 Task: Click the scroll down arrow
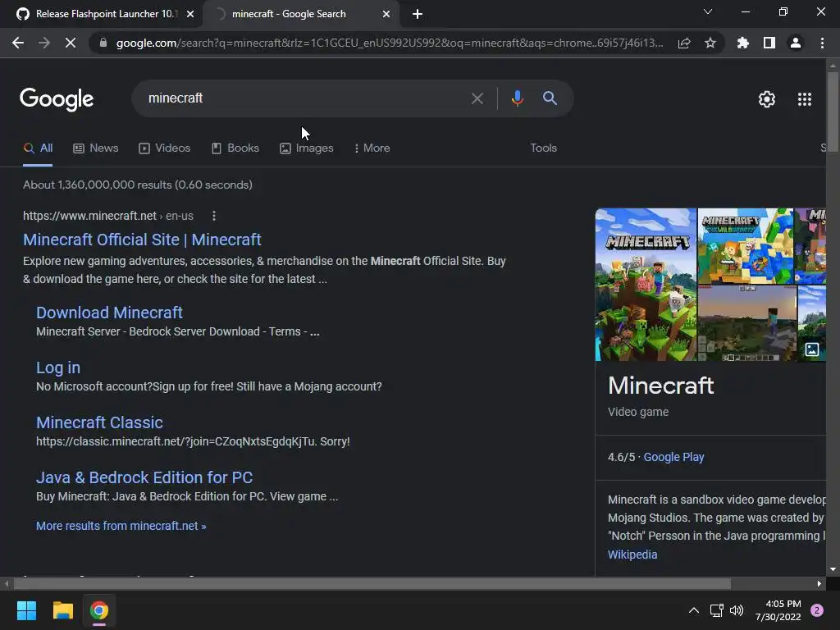tap(833, 569)
